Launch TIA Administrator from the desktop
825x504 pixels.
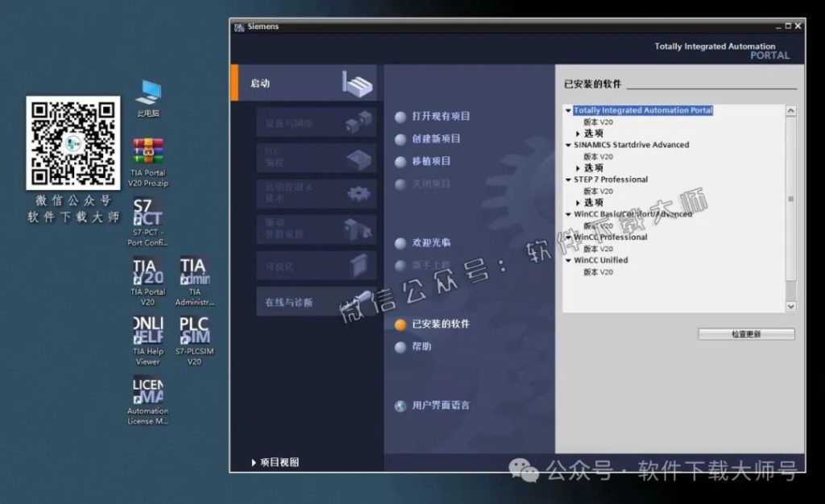pos(194,274)
